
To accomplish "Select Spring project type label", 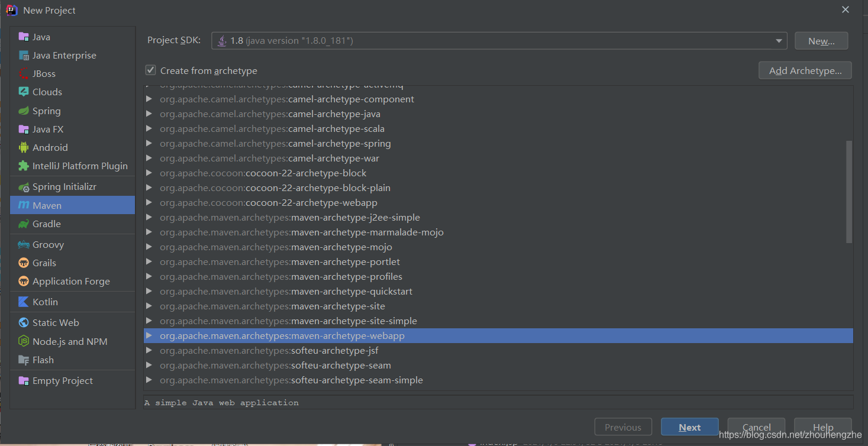I will click(x=47, y=111).
